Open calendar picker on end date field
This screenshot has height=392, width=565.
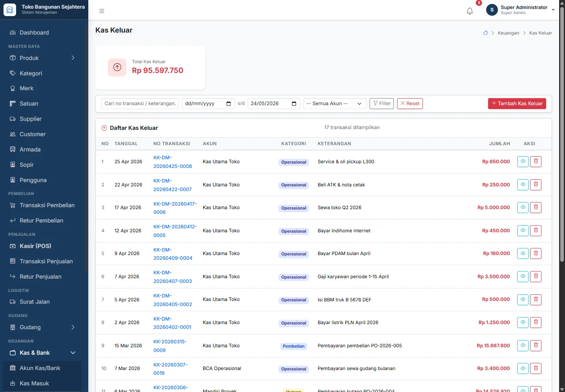click(x=294, y=104)
